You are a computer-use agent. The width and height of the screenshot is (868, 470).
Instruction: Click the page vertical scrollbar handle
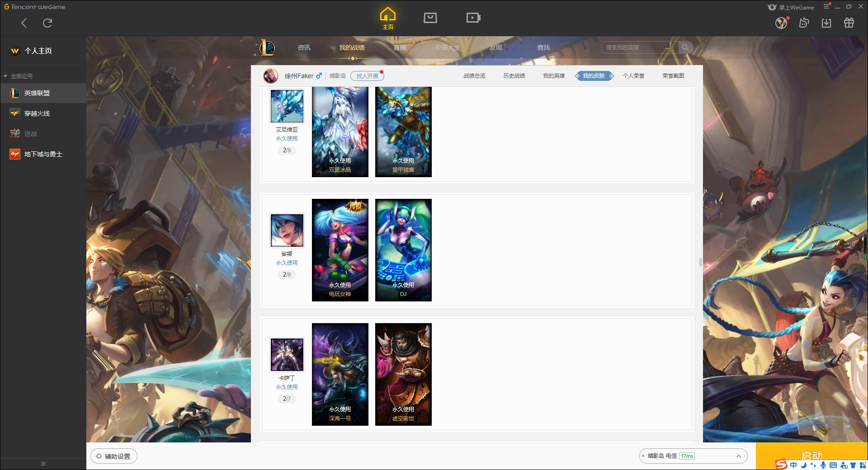point(700,262)
